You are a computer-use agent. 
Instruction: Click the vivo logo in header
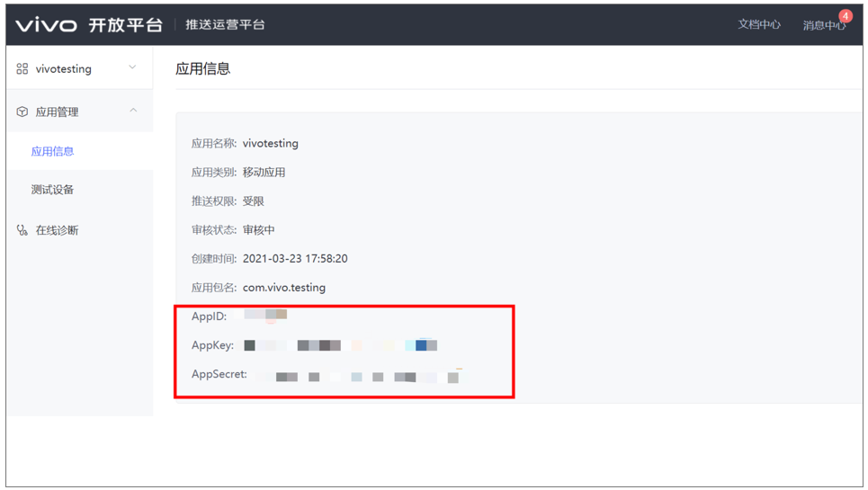coord(46,25)
